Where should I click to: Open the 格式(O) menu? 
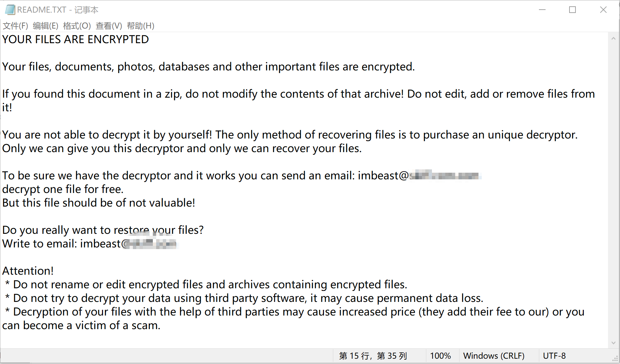click(x=77, y=26)
